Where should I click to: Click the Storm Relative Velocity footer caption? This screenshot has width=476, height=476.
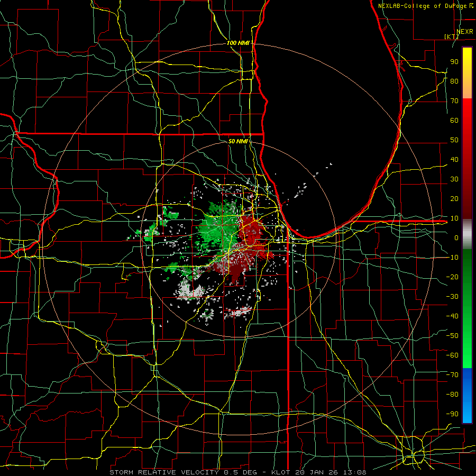237,472
